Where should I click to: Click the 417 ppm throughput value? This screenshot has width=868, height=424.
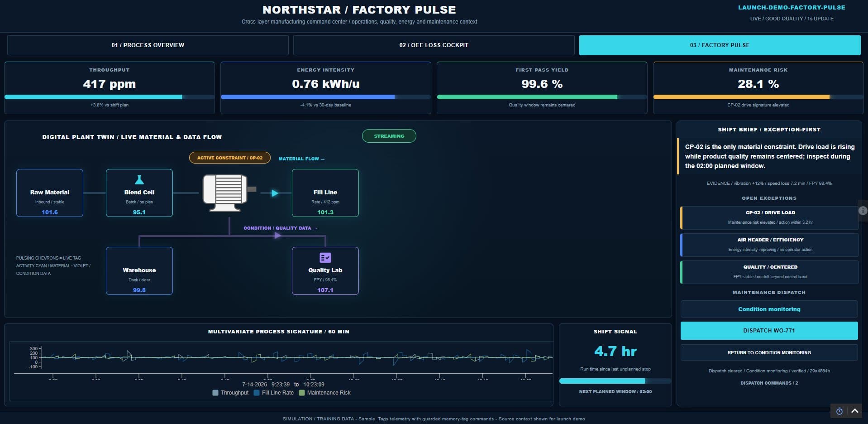point(110,84)
